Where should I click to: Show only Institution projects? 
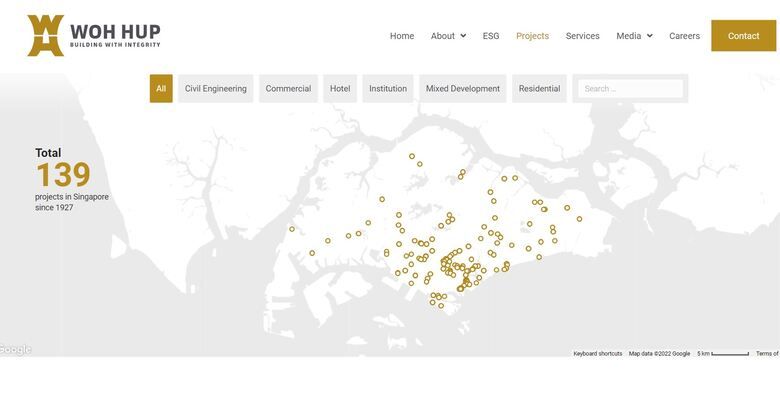[388, 89]
